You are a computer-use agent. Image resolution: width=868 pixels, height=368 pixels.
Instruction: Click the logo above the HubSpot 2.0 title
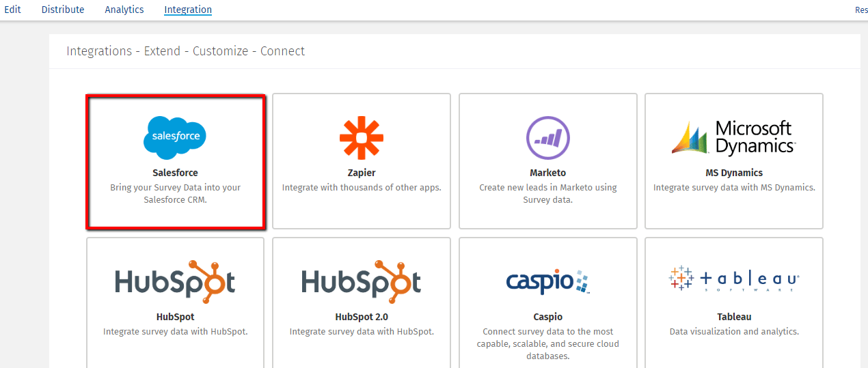[362, 281]
